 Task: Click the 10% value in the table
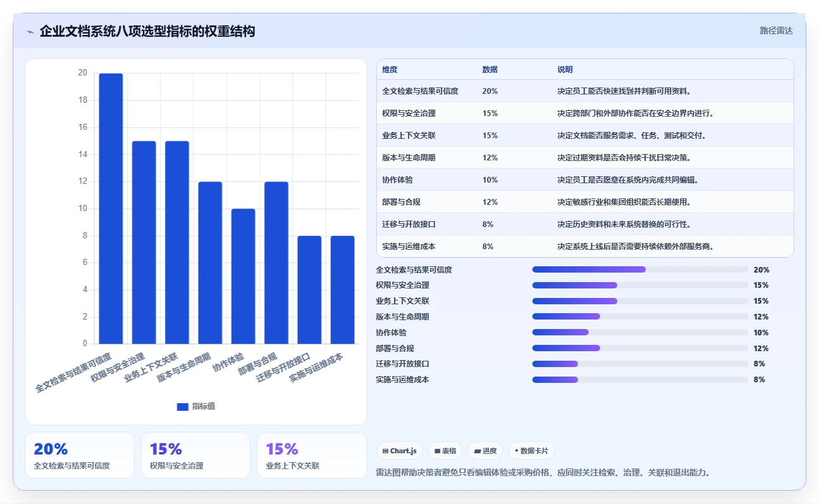pos(490,180)
